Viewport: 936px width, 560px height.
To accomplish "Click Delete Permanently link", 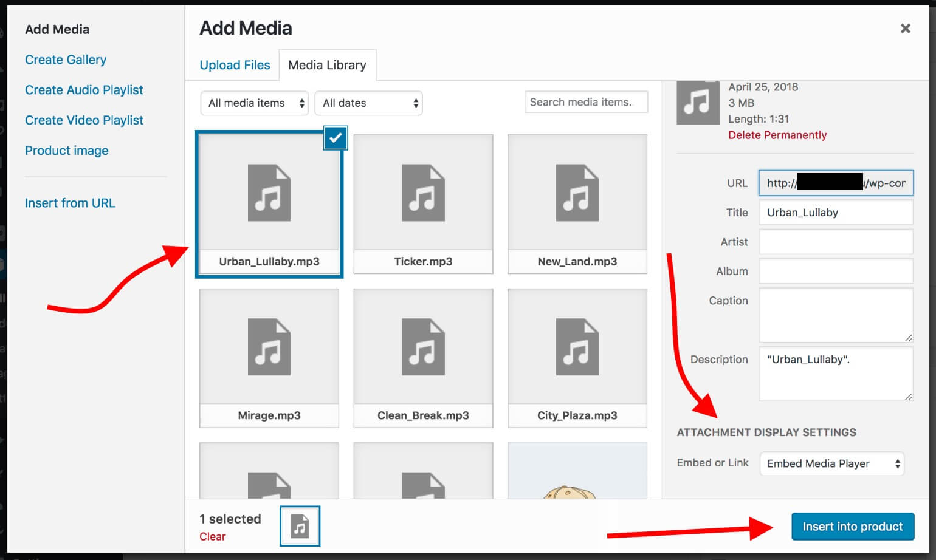I will (777, 135).
